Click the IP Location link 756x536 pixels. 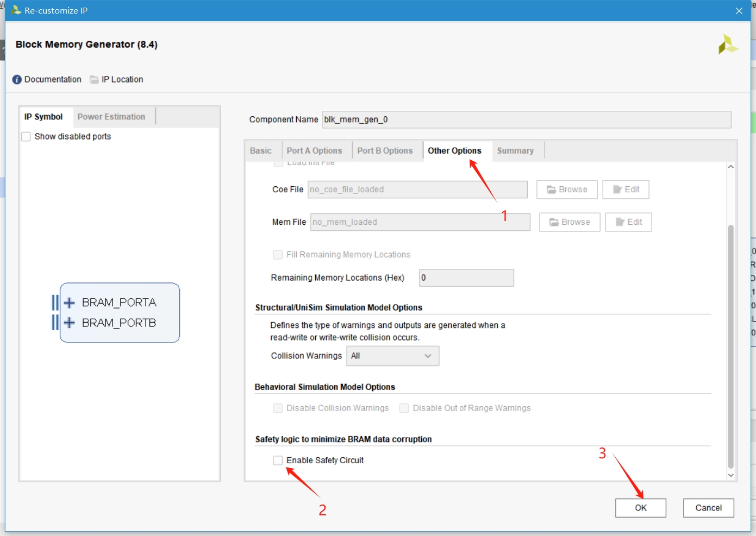click(x=122, y=79)
